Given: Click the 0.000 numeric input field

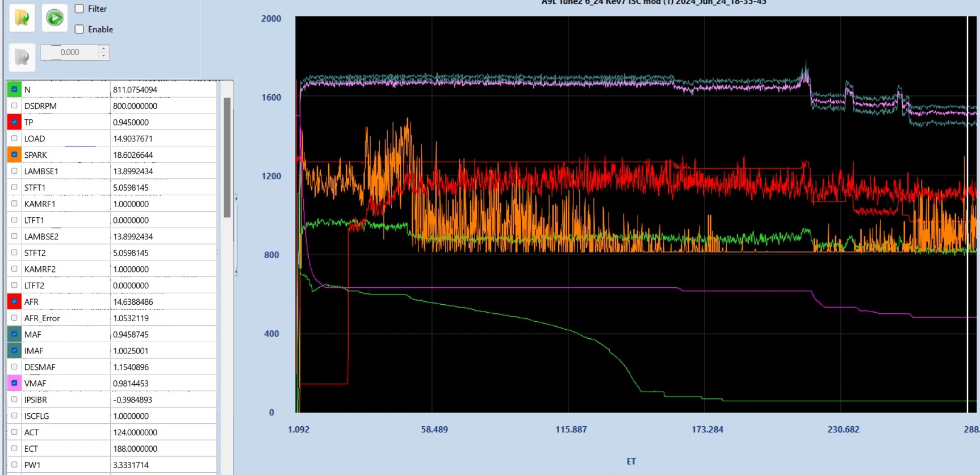Looking at the screenshot, I should pos(69,52).
